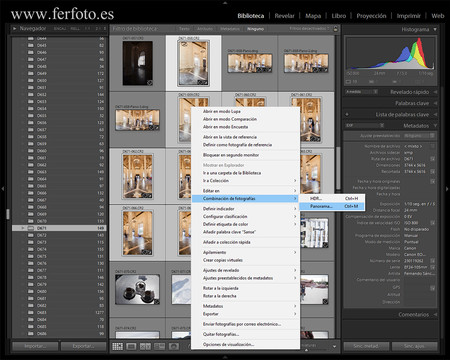This screenshot has height=360, width=450.
Task: Click the Ruta de archivo go-to icon
Action: (433, 159)
